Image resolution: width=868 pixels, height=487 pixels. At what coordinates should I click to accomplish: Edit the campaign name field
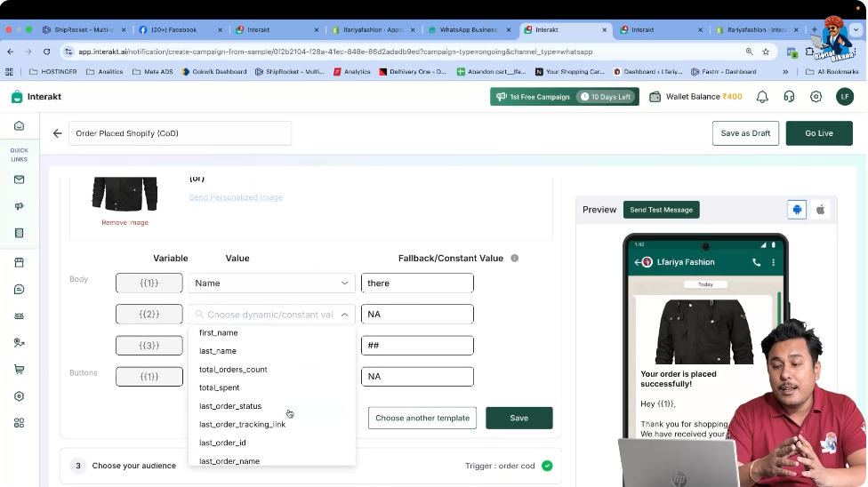pos(180,133)
